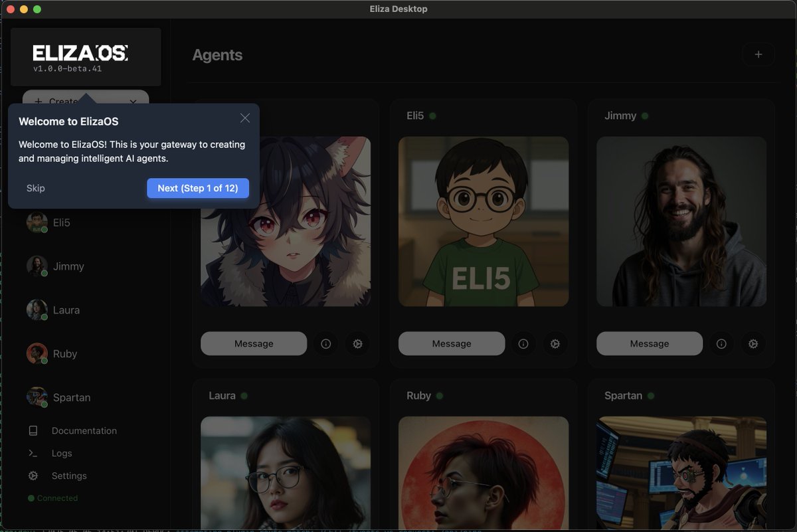Click the Ruby card portrait

(x=484, y=473)
